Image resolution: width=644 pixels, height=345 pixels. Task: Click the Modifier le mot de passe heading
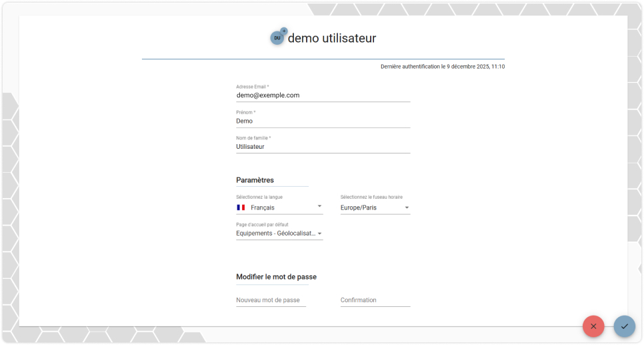tap(276, 277)
